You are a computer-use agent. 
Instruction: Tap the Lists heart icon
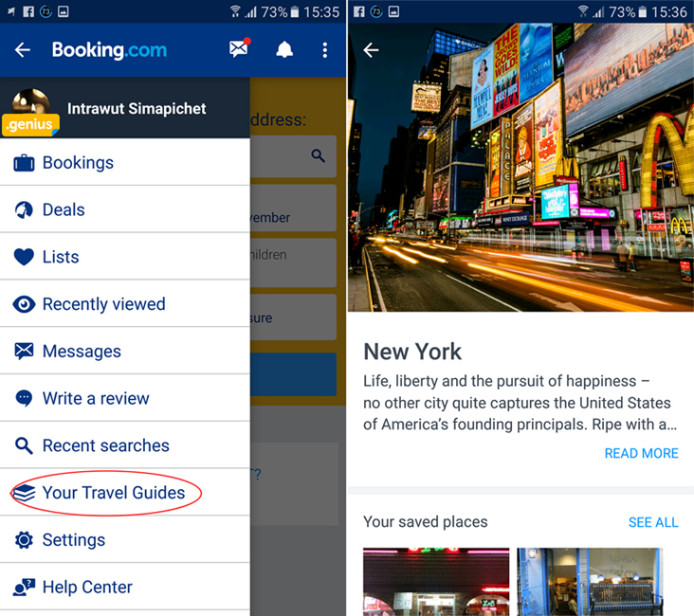tap(24, 257)
